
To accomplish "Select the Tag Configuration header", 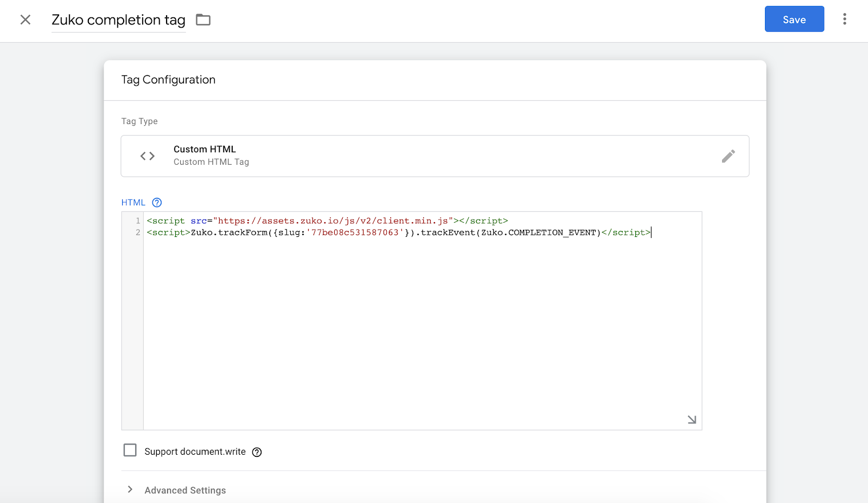I will coord(168,80).
